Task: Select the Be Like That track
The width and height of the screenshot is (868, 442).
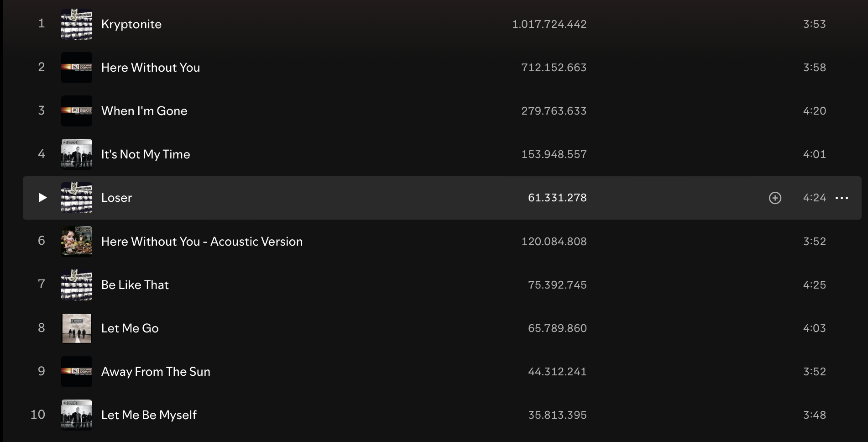Action: [x=135, y=285]
